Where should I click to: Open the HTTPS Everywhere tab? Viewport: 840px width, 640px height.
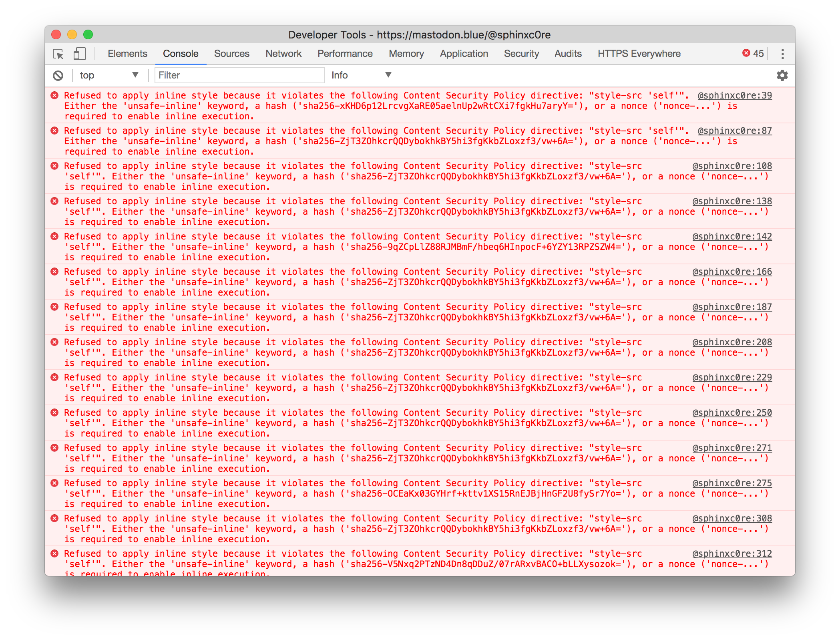639,54
